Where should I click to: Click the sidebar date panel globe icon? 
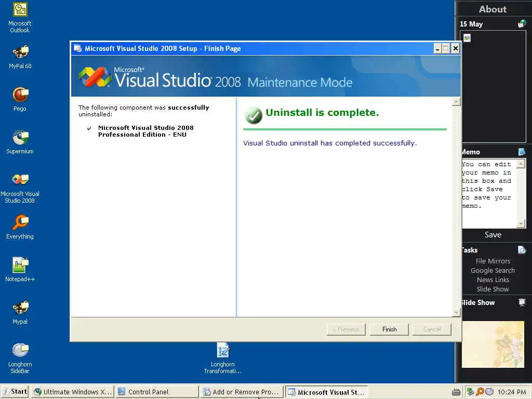click(522, 24)
